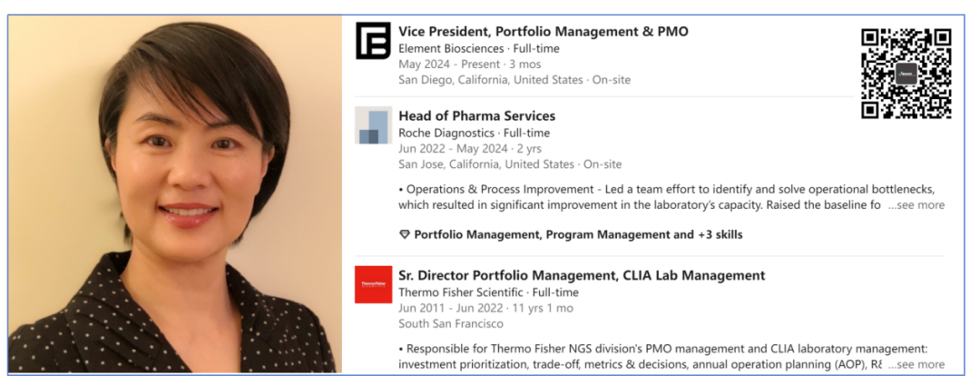Screen dimensions: 980x386
Task: Click the Element Biosciences company logo
Action: click(373, 41)
